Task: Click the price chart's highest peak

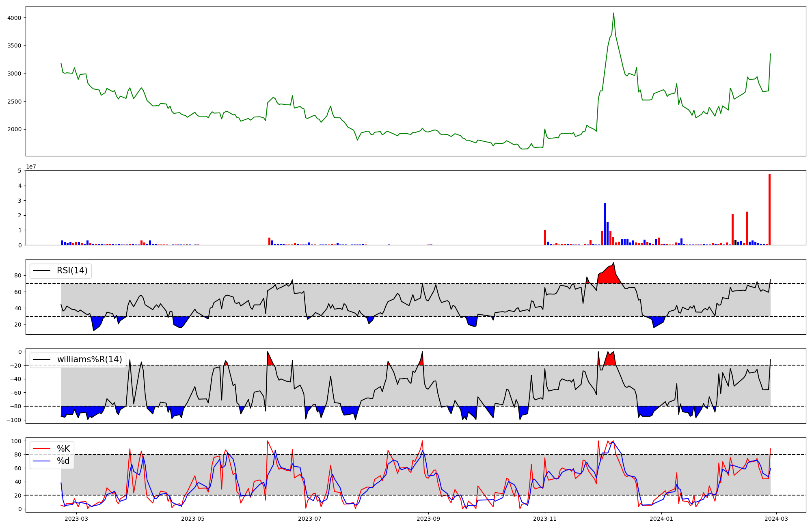Action: pos(613,13)
